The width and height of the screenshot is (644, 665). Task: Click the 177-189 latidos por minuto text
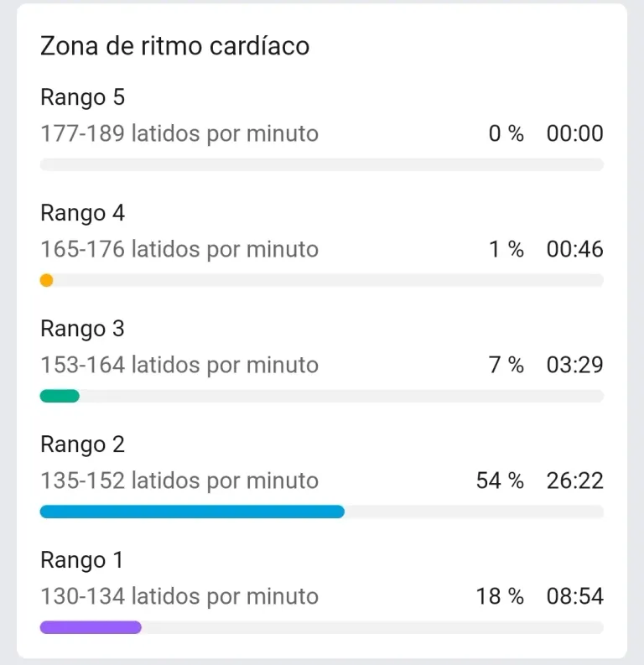179,133
